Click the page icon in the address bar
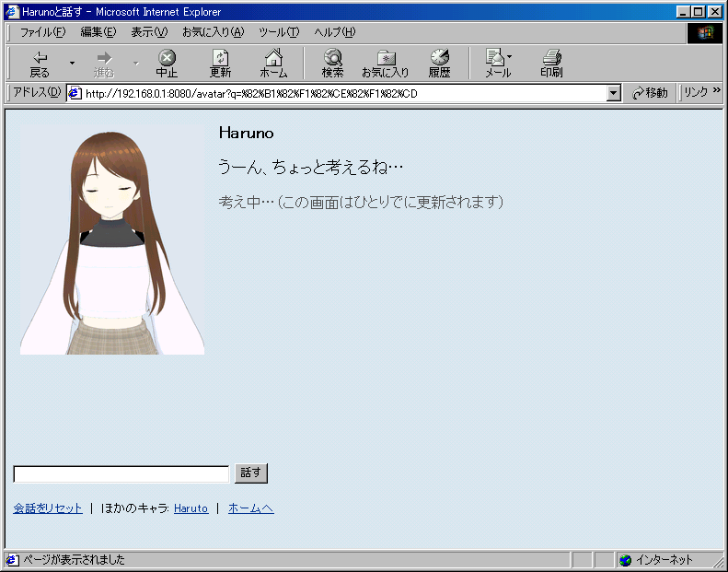 [x=75, y=93]
